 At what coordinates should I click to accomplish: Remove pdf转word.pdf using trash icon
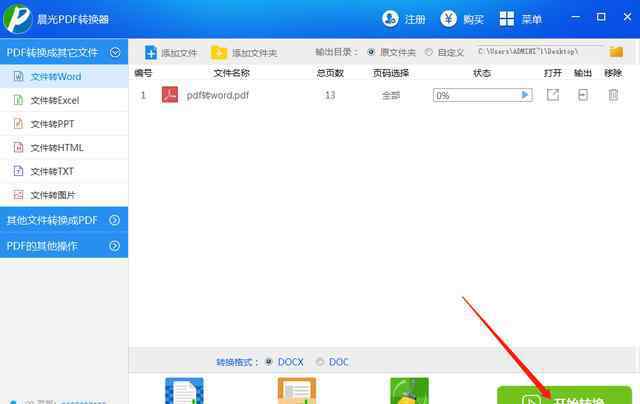click(x=613, y=95)
